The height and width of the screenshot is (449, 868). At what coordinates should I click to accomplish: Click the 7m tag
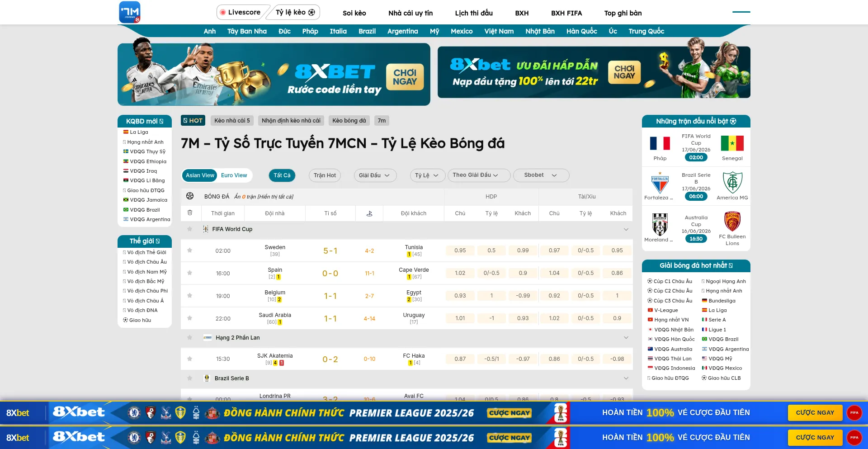[382, 121]
